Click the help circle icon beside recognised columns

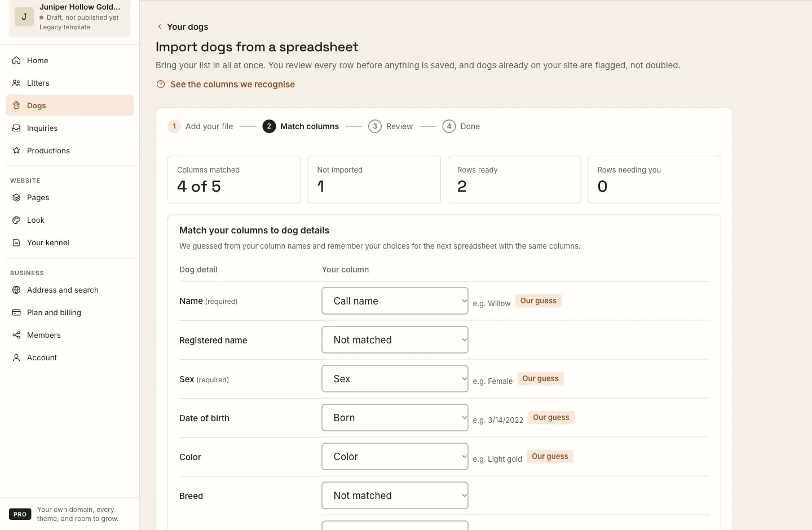coord(161,84)
